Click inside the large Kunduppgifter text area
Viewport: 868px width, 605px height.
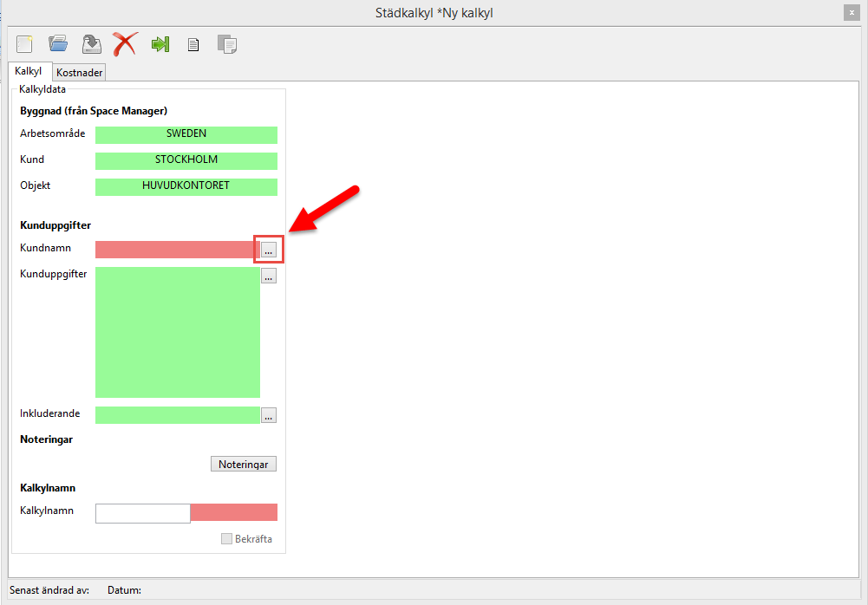coord(177,332)
